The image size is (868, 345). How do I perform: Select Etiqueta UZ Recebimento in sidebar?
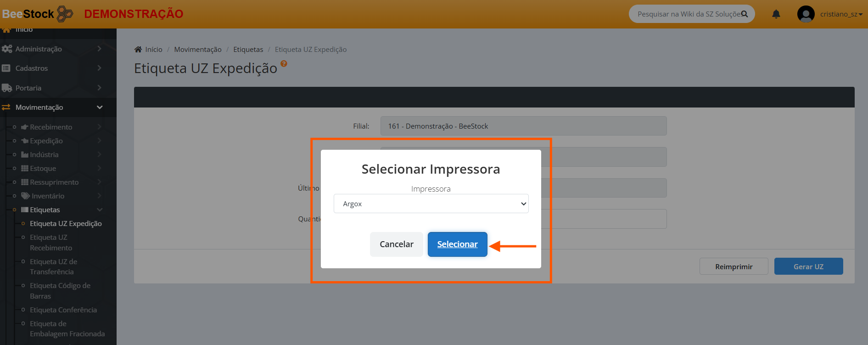(50, 243)
